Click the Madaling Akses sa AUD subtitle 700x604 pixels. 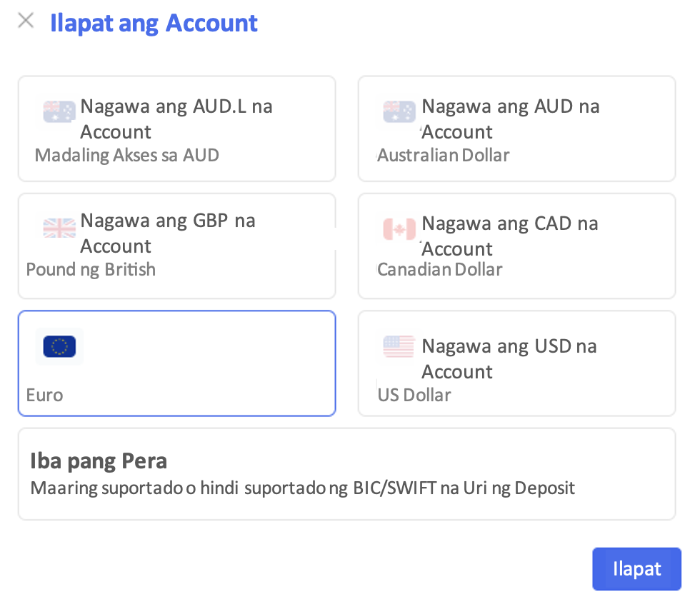(127, 155)
